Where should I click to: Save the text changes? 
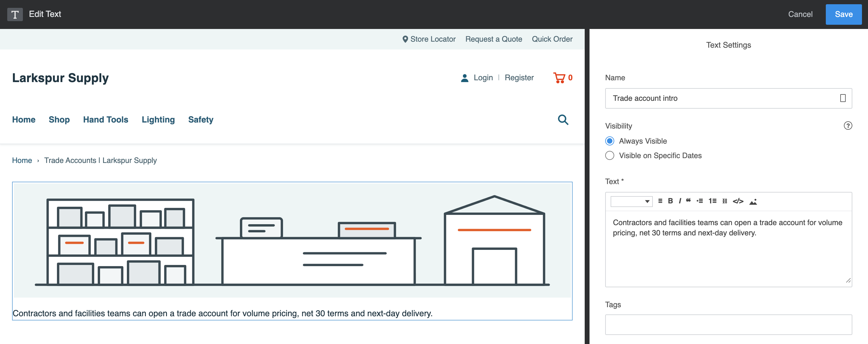click(x=843, y=14)
